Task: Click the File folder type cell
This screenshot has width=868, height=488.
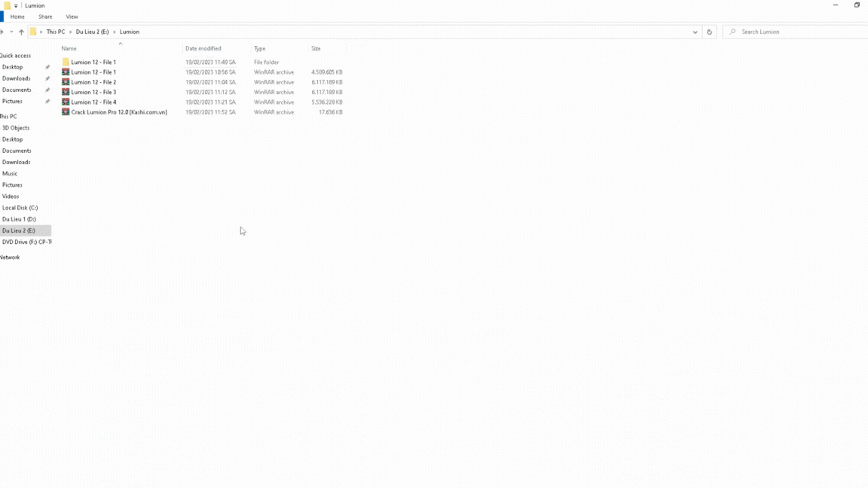Action: tap(266, 62)
